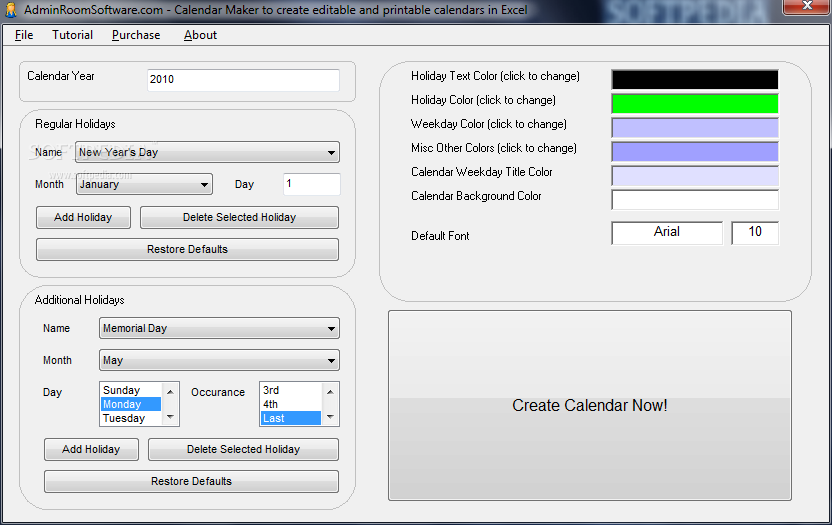Select 3rd in Occurance list

291,390
